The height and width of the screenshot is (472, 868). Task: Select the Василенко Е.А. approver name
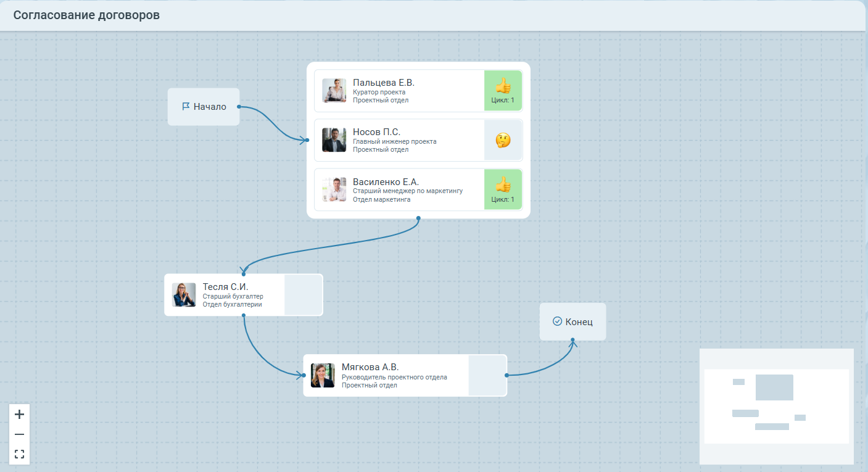[x=386, y=182]
